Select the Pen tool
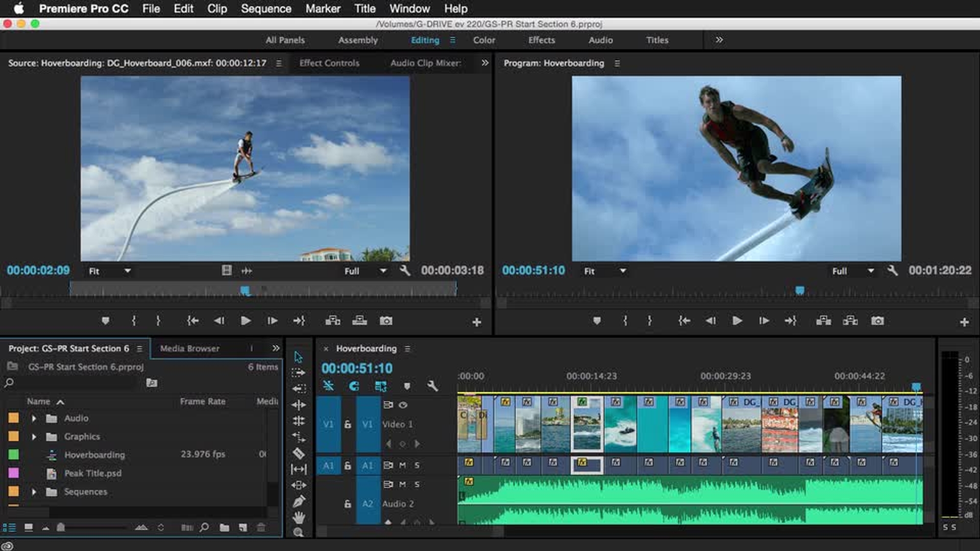This screenshot has width=980, height=551. pos(299,502)
